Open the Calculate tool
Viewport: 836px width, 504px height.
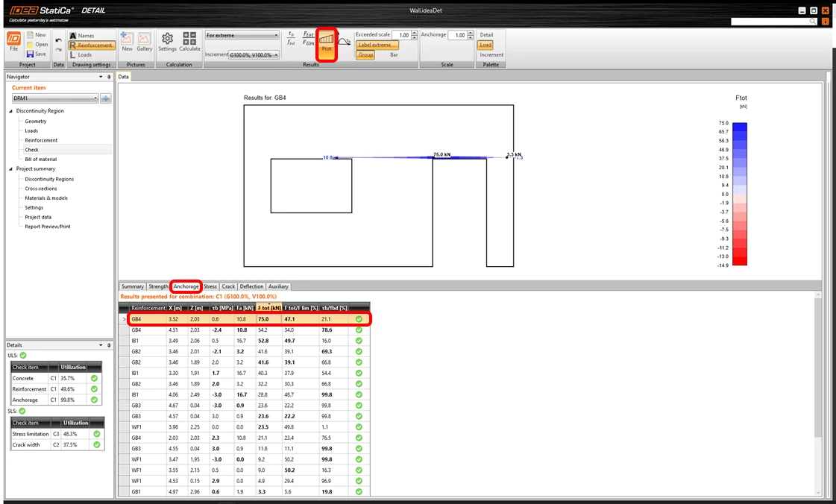pyautogui.click(x=189, y=42)
